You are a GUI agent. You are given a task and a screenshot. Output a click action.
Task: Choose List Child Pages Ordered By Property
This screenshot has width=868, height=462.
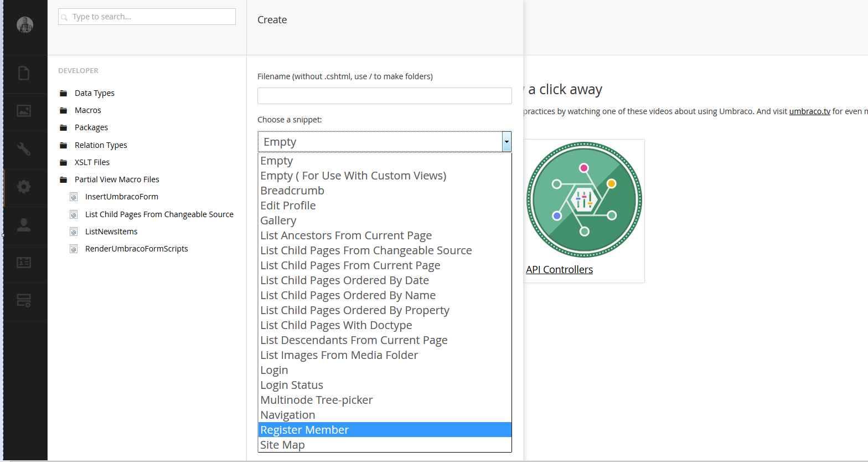coord(385,310)
